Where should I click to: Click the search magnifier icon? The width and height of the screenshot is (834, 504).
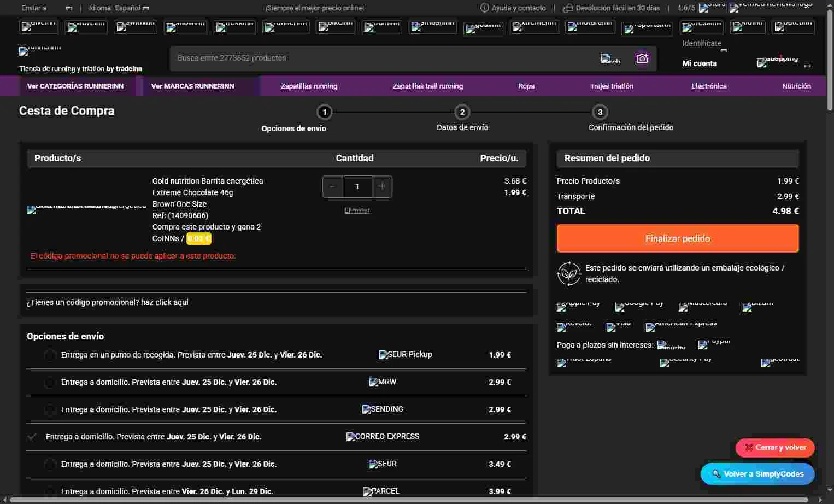point(610,58)
